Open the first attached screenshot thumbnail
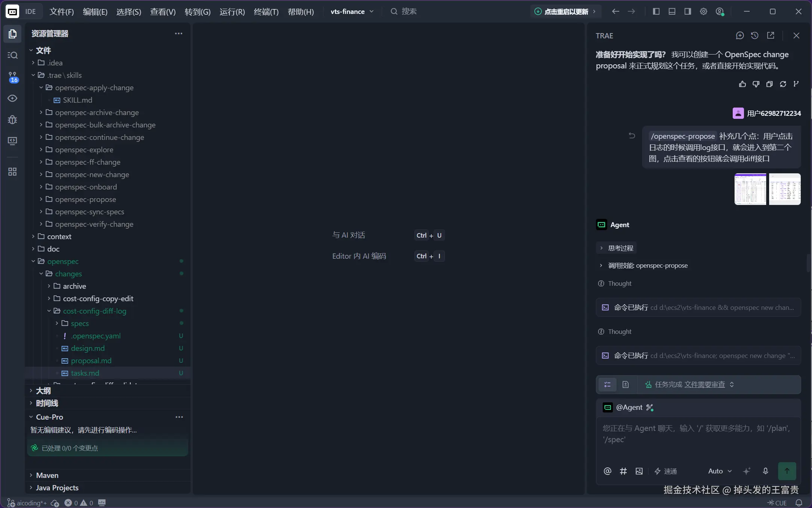The width and height of the screenshot is (812, 508). (x=750, y=189)
